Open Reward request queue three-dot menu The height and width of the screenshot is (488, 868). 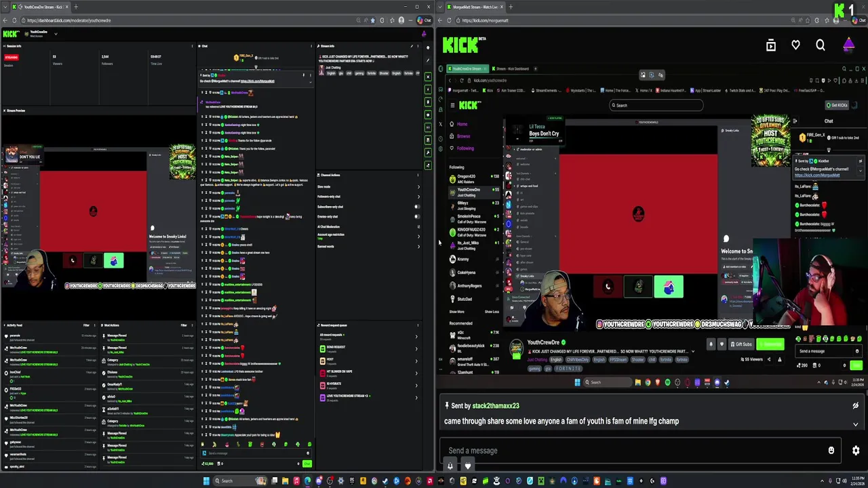point(418,325)
